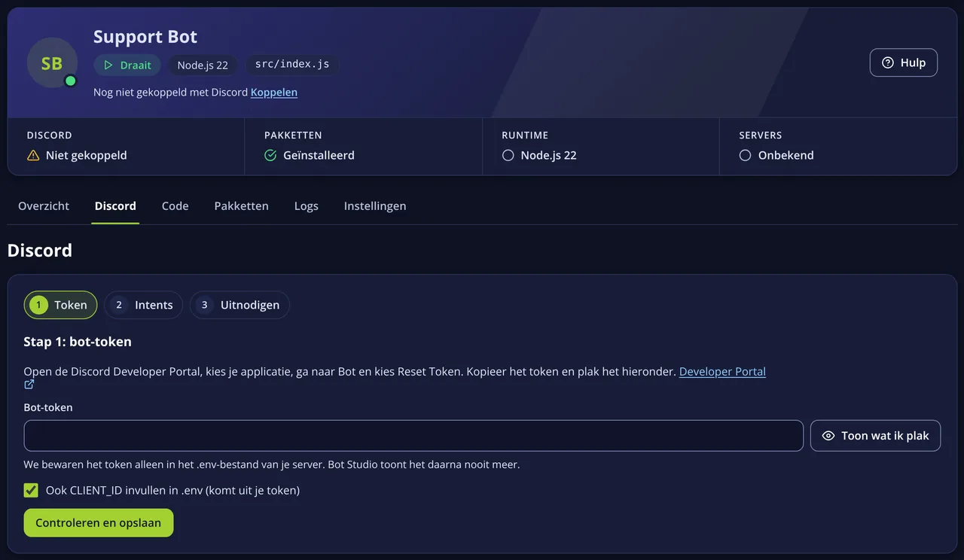The width and height of the screenshot is (964, 560).
Task: Click the Runtime status circle icon
Action: click(508, 156)
